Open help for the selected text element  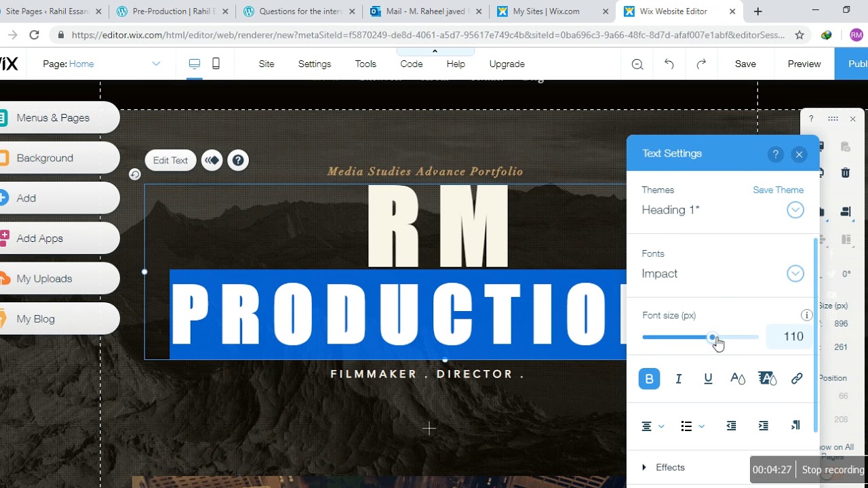(237, 161)
